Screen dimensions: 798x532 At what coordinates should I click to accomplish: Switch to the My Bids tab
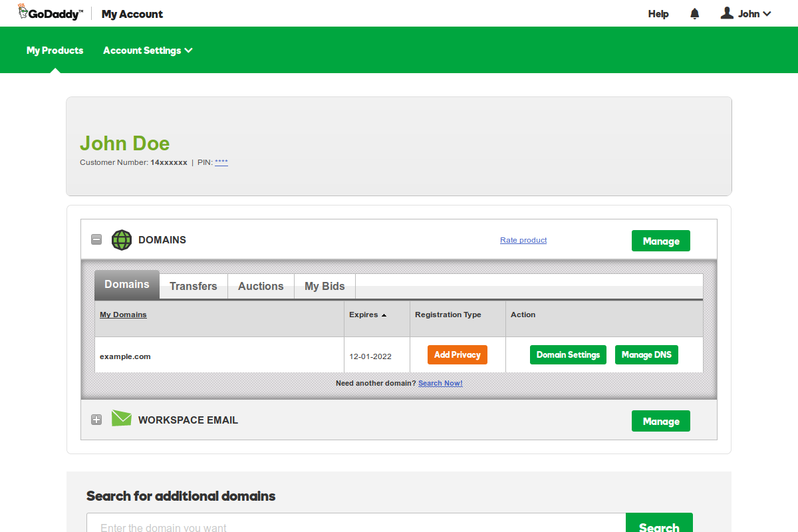[325, 286]
